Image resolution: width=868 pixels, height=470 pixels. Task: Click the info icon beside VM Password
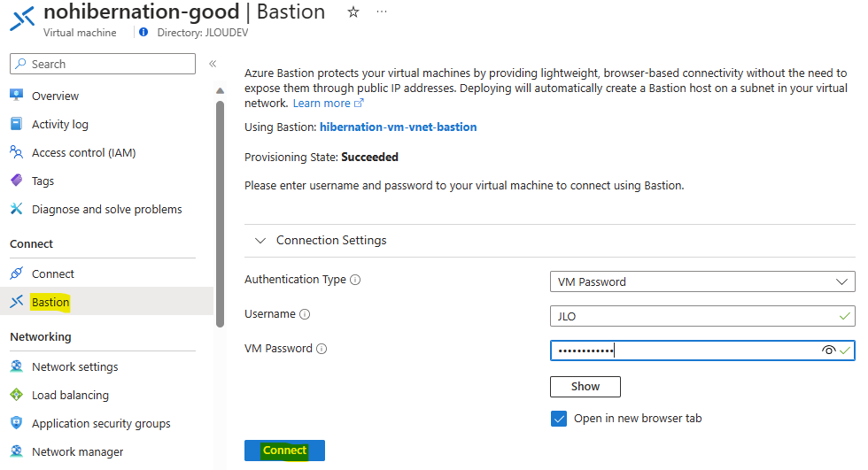pos(322,349)
